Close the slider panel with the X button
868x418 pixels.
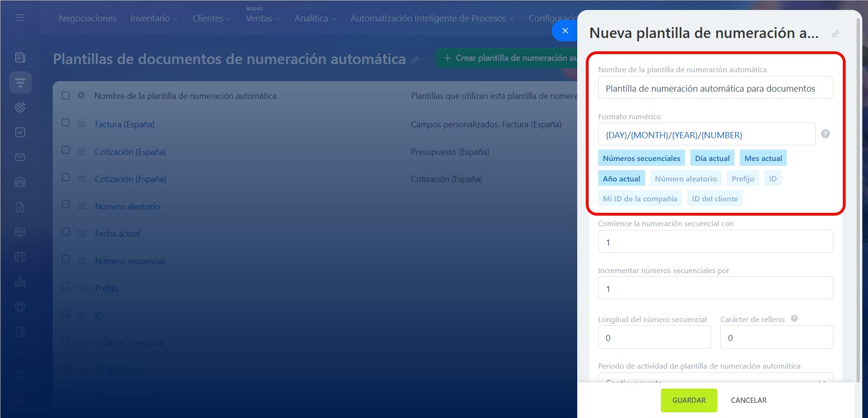tap(565, 31)
